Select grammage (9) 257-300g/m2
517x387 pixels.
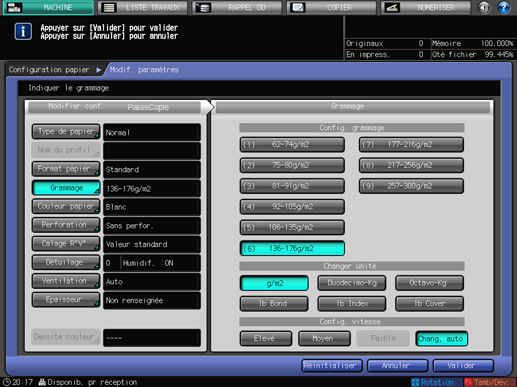pyautogui.click(x=411, y=186)
